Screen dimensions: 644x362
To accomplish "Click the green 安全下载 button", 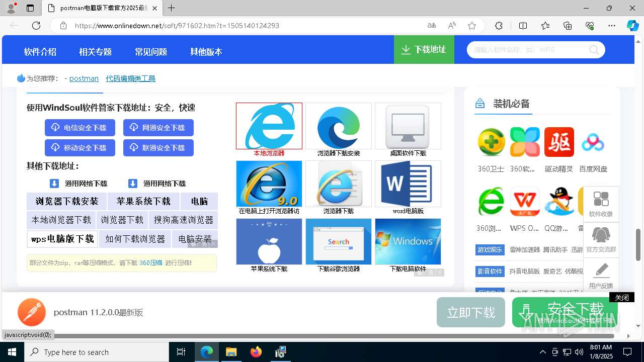I will coord(565,312).
